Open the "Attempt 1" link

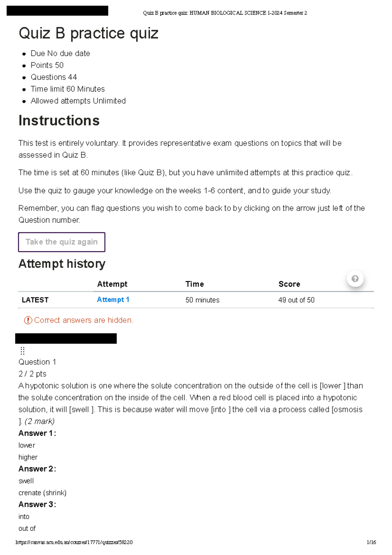[x=113, y=300]
